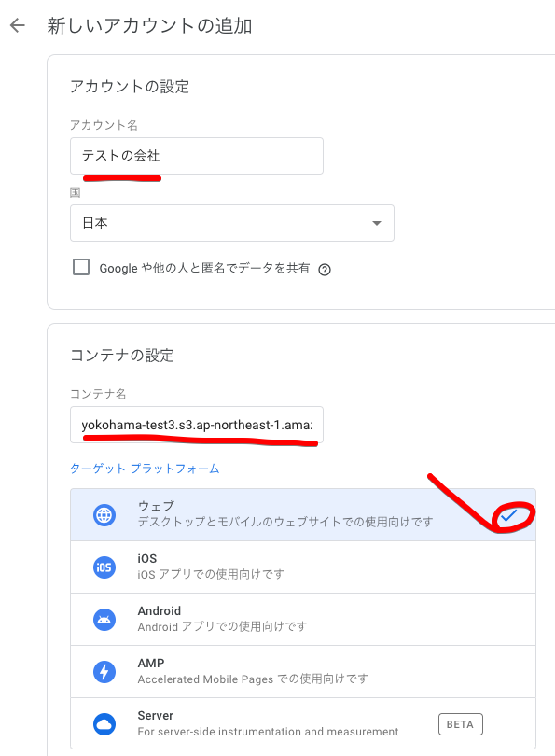Click the iOS platform icon
The width and height of the screenshot is (555, 756).
point(104,567)
